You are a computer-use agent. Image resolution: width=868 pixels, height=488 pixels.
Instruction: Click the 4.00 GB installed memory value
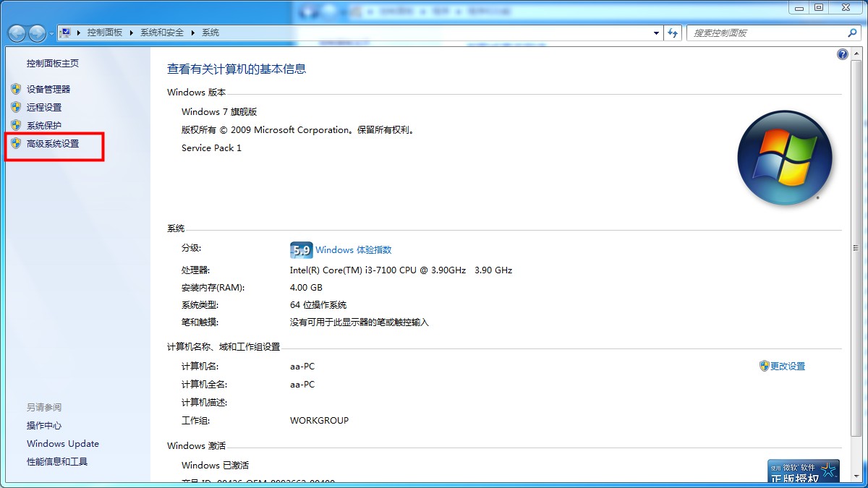click(x=306, y=288)
